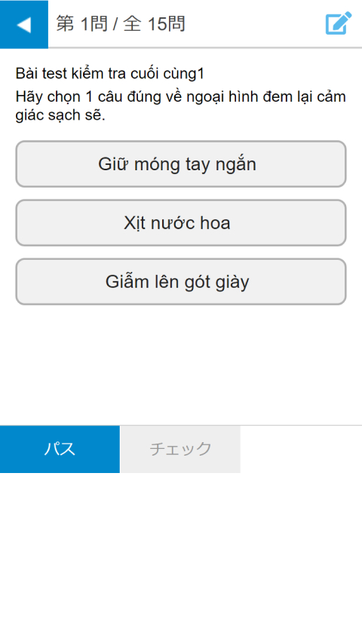Check the answer using チェック
The width and height of the screenshot is (362, 644).
tap(180, 449)
